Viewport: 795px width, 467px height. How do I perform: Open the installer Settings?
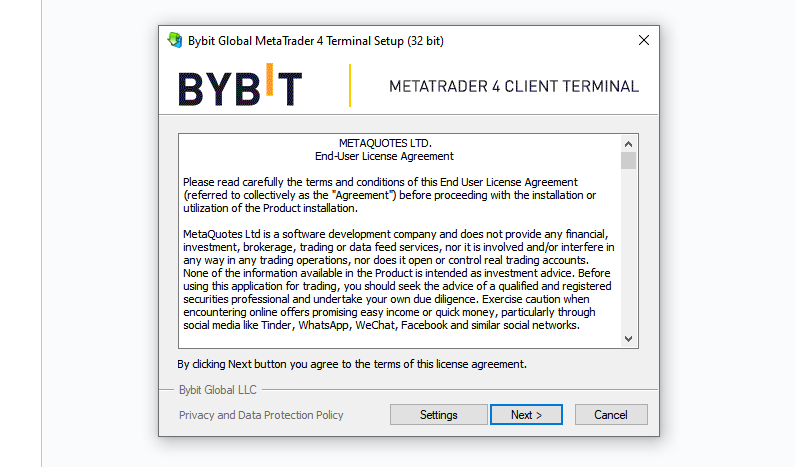coord(438,415)
